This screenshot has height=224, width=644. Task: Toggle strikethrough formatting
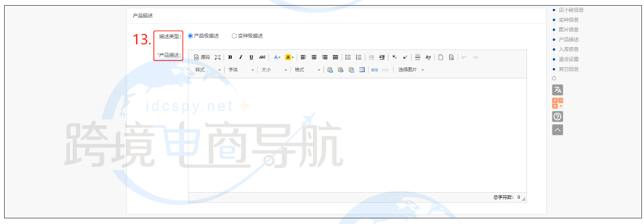(x=262, y=57)
